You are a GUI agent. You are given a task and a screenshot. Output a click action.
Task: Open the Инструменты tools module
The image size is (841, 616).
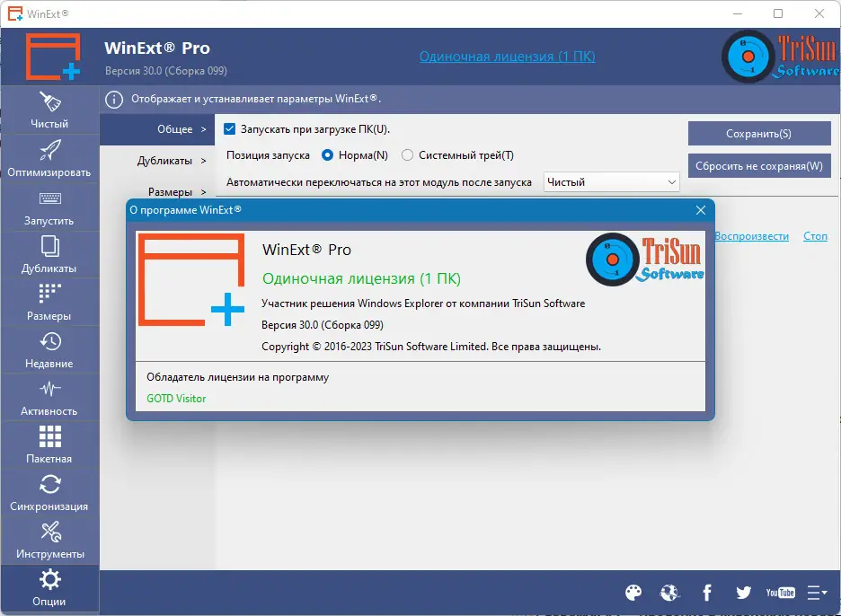49,541
